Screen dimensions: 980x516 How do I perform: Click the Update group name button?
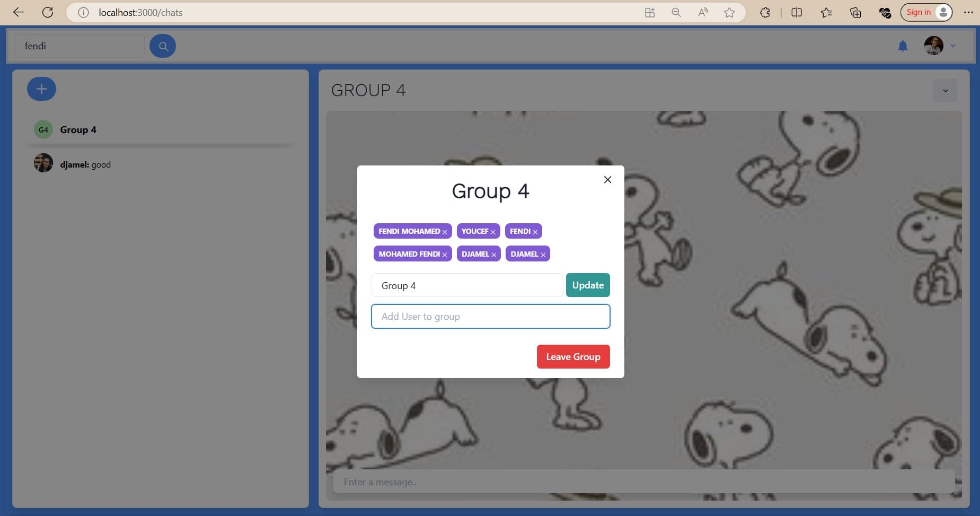tap(588, 285)
